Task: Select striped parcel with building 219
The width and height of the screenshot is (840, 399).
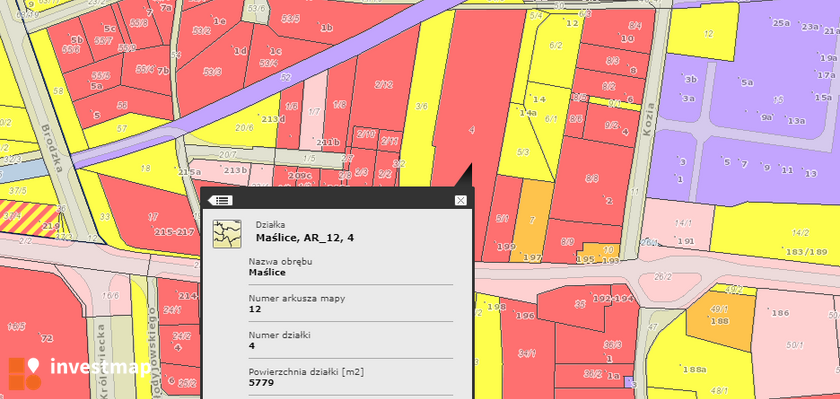Action: pos(29,218)
